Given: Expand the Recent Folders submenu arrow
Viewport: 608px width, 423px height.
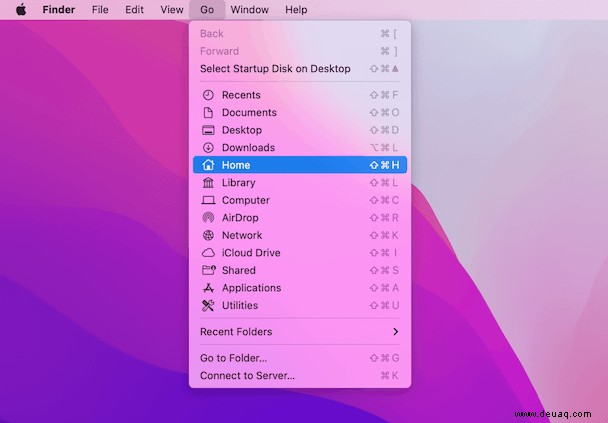Looking at the screenshot, I should (x=396, y=332).
